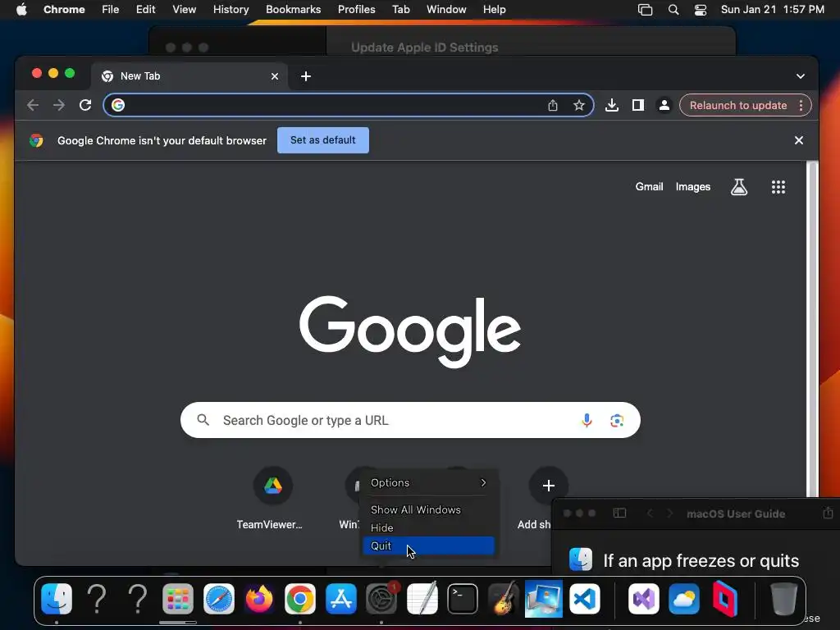Open the Google apps grid
This screenshot has height=630, width=840.
pyautogui.click(x=778, y=187)
